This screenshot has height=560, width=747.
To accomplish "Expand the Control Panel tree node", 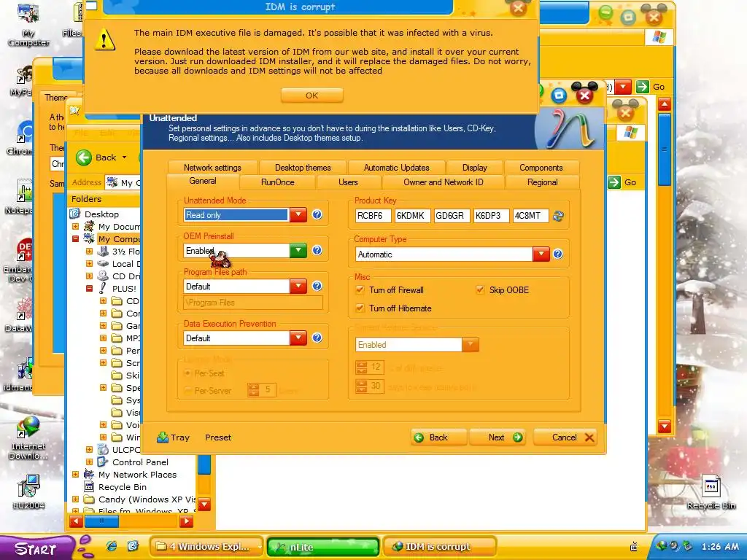I will 89,462.
